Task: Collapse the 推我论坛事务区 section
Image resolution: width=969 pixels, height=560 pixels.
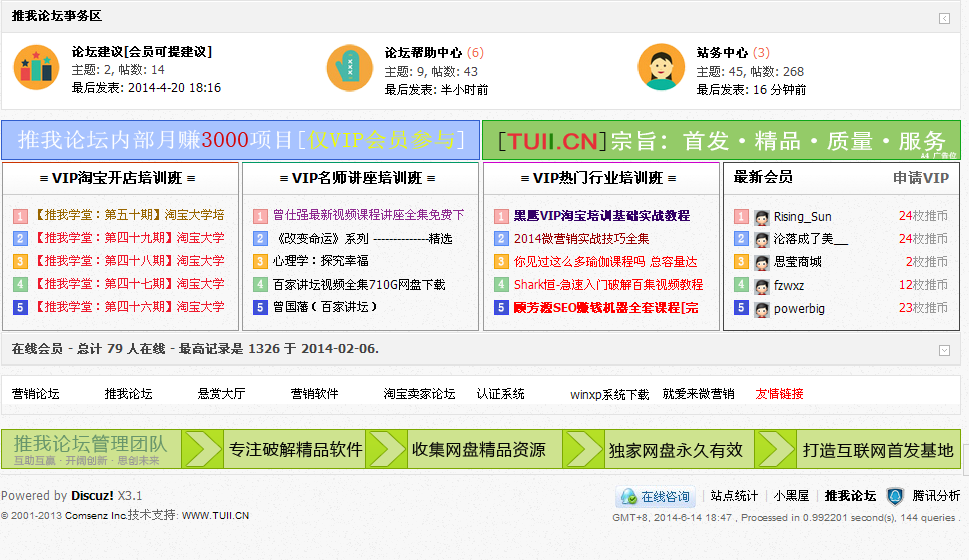Action: pyautogui.click(x=944, y=19)
